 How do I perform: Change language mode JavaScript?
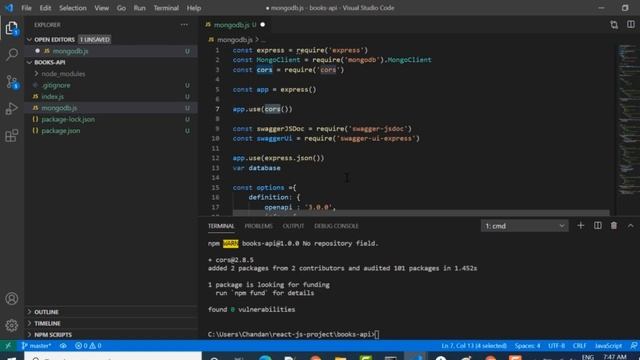click(x=608, y=346)
